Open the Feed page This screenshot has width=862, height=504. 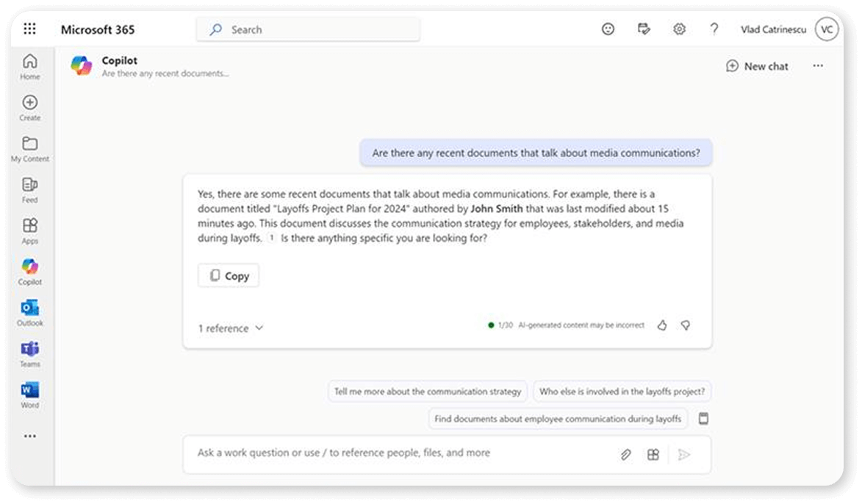pyautogui.click(x=29, y=190)
